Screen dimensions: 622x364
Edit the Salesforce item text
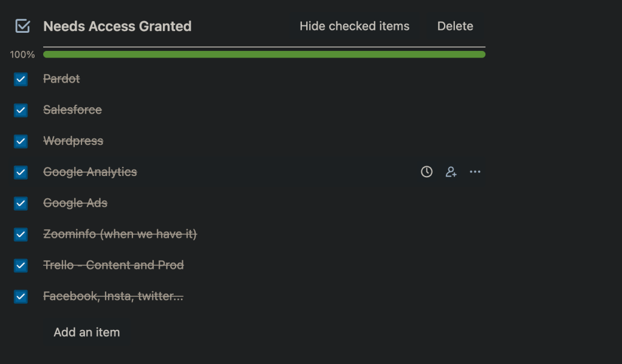click(x=72, y=110)
